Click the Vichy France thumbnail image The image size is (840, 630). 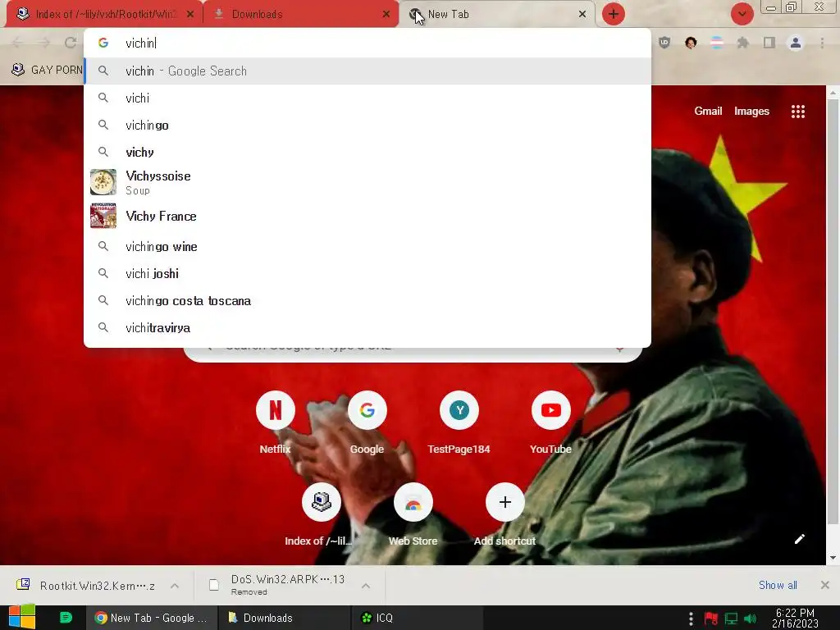pos(103,216)
